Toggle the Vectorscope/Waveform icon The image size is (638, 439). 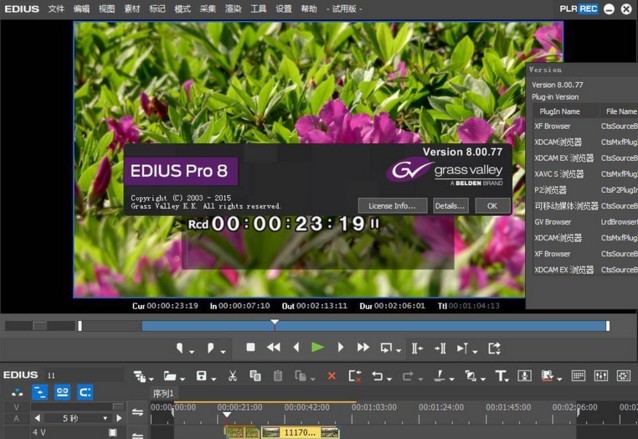[623, 376]
